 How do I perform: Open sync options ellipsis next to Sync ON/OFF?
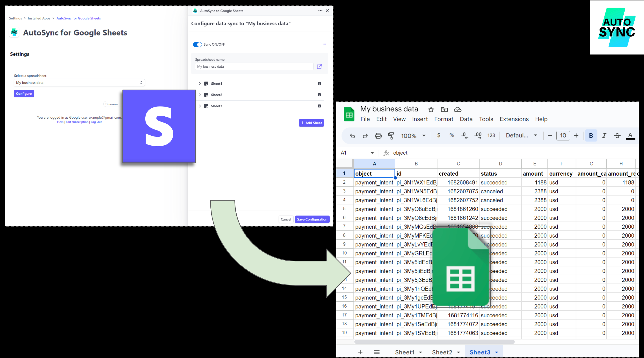coord(324,44)
